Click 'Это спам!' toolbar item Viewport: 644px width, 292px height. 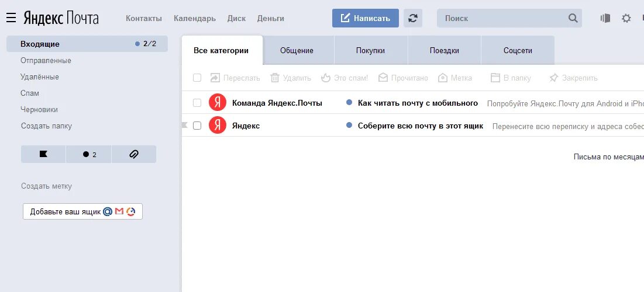click(x=344, y=78)
